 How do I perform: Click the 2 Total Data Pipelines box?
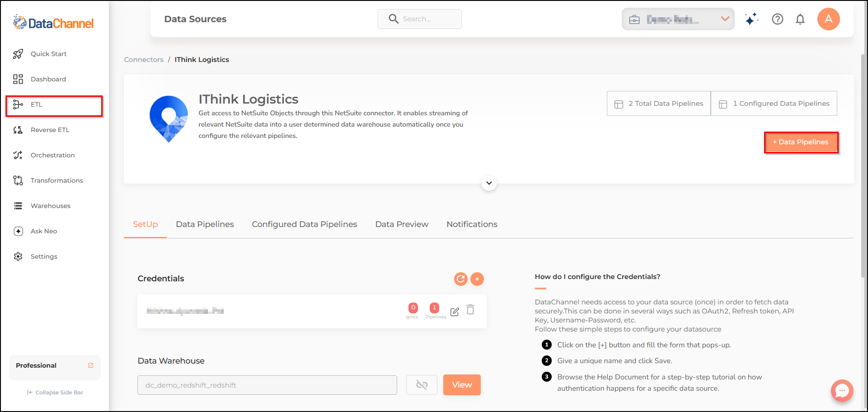coord(659,104)
